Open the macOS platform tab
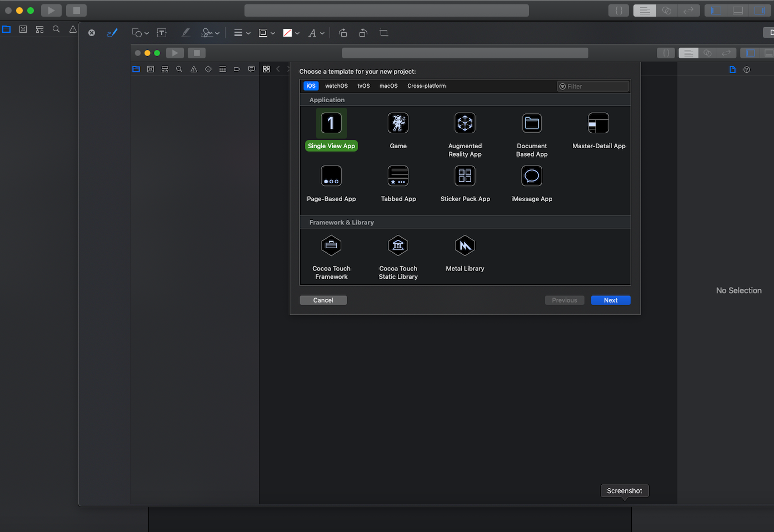The width and height of the screenshot is (774, 532). click(388, 86)
